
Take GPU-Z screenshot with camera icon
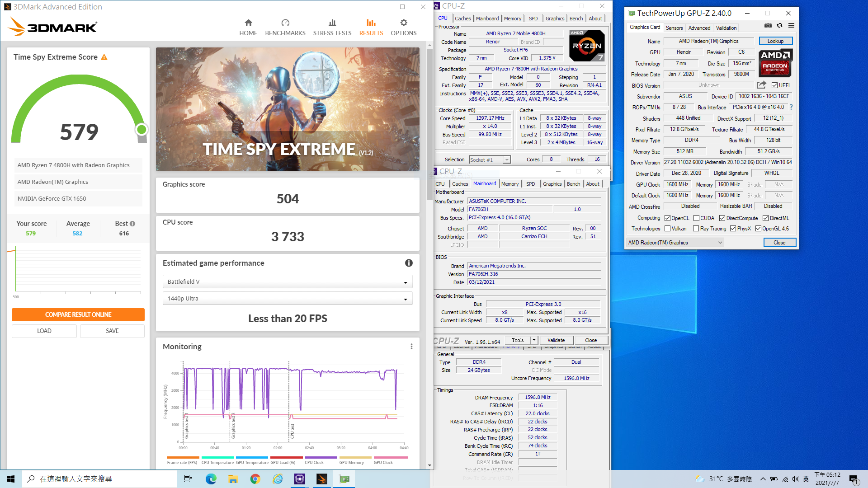[768, 25]
